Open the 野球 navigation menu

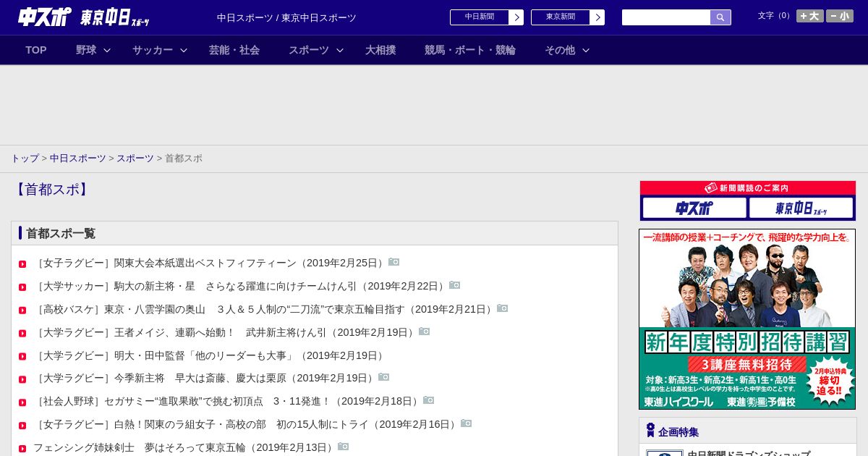86,50
